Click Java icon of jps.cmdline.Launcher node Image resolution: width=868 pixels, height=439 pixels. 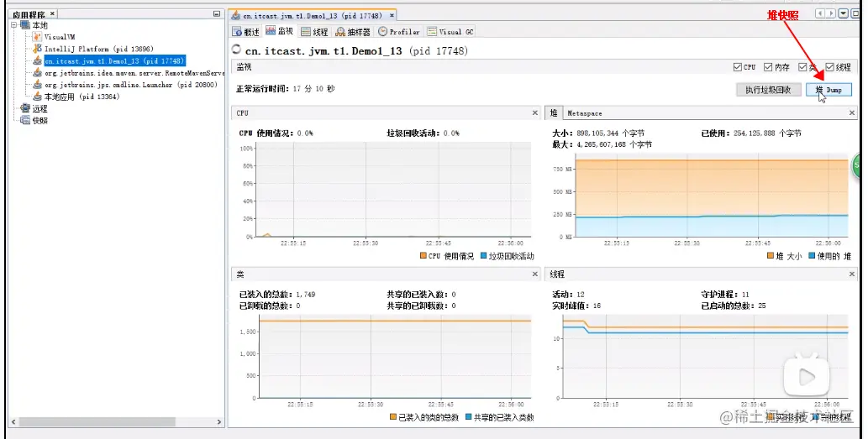(37, 85)
